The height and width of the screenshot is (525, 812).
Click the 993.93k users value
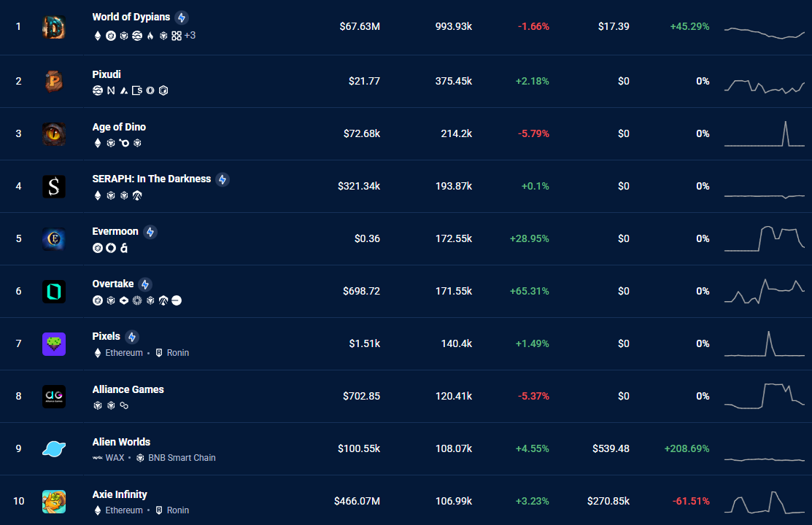pyautogui.click(x=454, y=26)
